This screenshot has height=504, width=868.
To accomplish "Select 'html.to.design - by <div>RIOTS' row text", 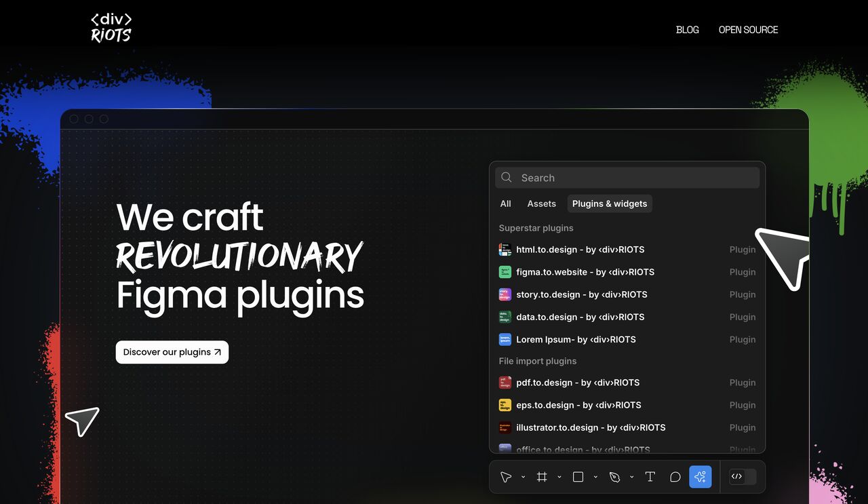I will tap(580, 250).
